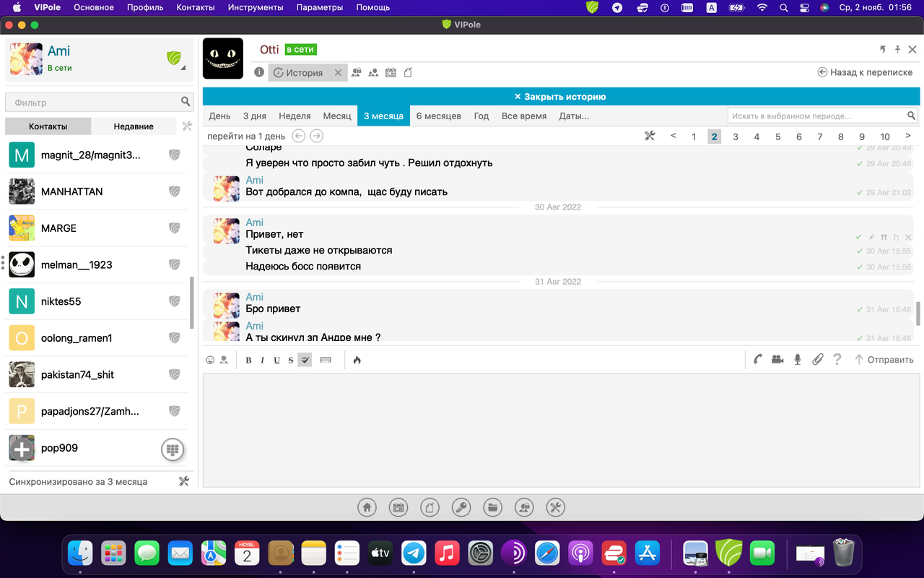Step forward one day with right arrow
The height and width of the screenshot is (578, 924).
coord(316,136)
